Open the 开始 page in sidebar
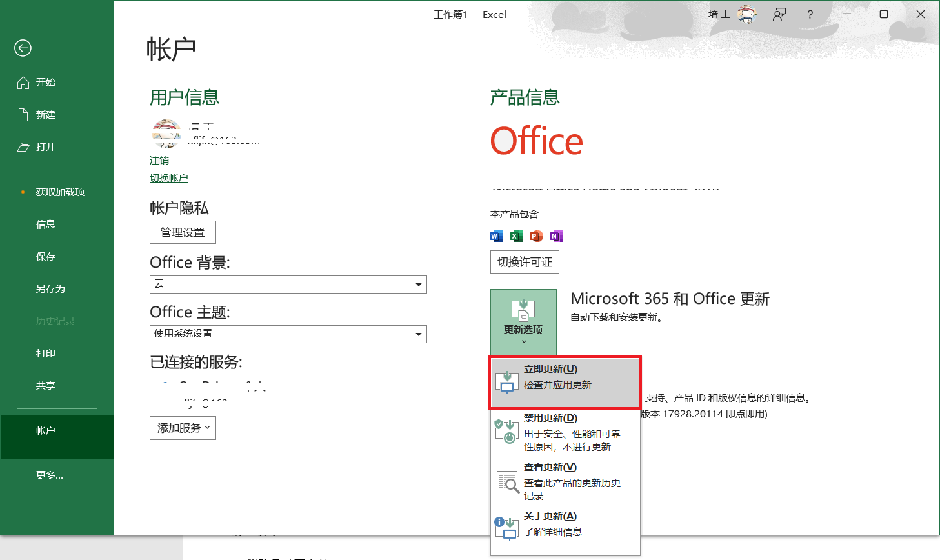940x560 pixels. click(x=57, y=83)
